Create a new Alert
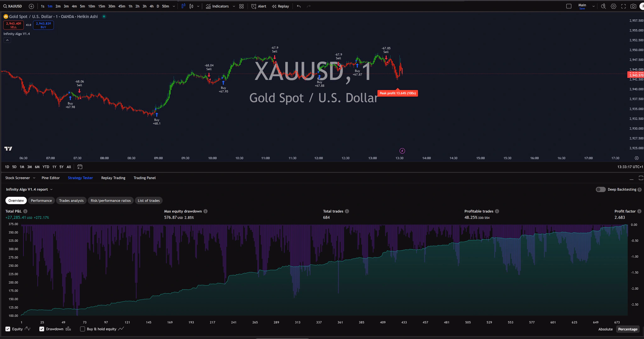 pos(258,6)
